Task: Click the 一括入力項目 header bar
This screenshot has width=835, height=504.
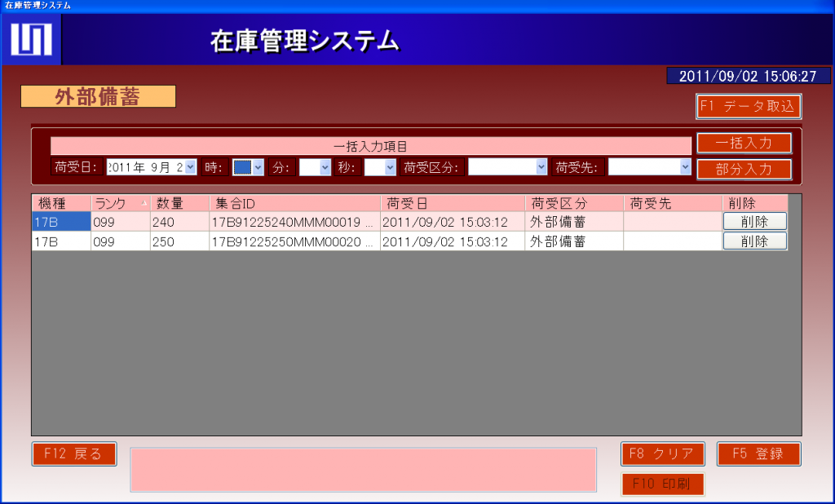Action: coord(371,146)
